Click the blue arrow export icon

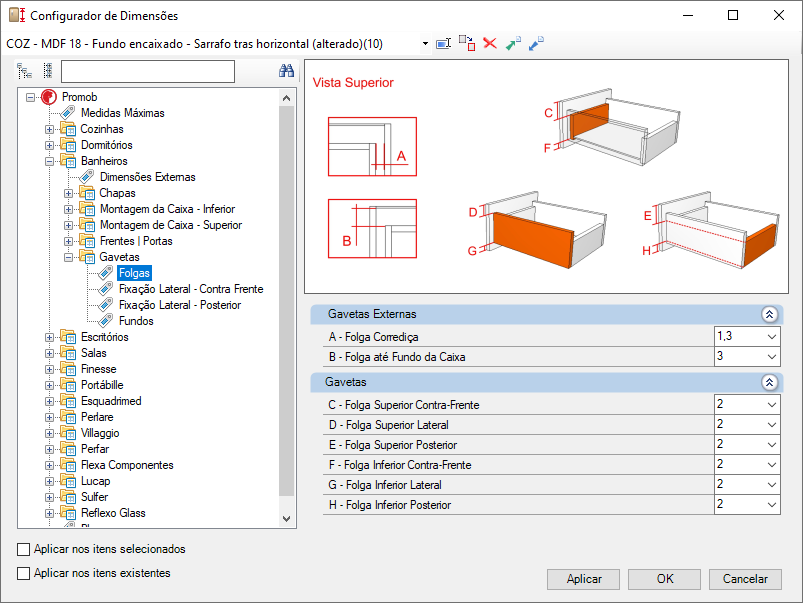pos(536,44)
